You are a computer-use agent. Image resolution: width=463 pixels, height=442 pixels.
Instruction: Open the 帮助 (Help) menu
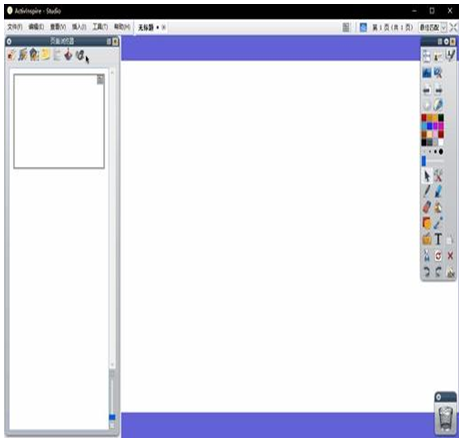(x=122, y=27)
